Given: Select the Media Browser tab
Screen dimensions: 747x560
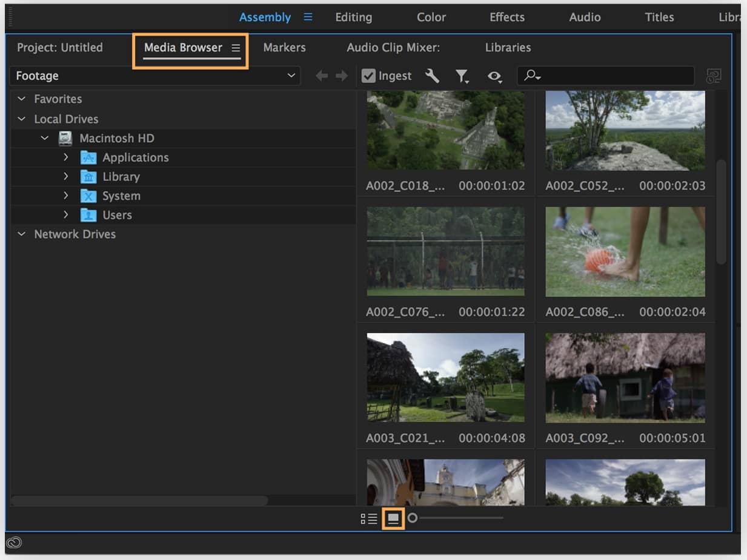Looking at the screenshot, I should 183,47.
